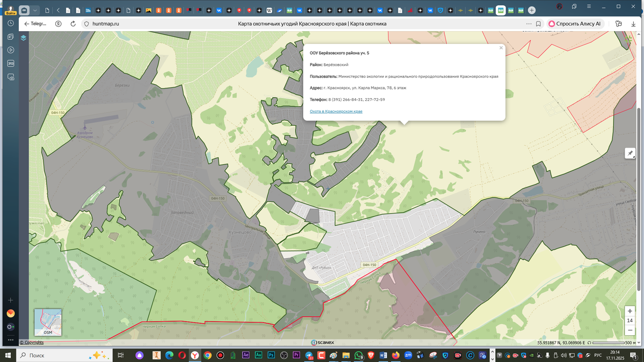Viewport: 644px width, 362px height.
Task: Click the pin icon on the map's right edge
Action: pos(630,153)
